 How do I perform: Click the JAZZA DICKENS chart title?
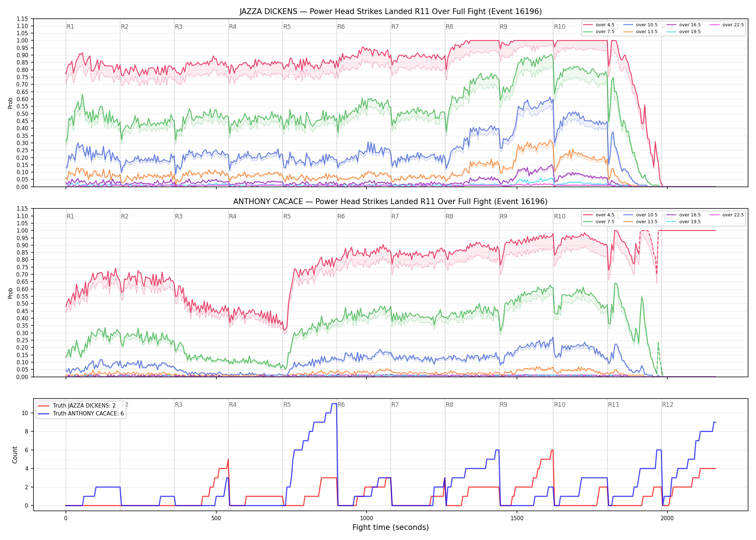click(391, 12)
